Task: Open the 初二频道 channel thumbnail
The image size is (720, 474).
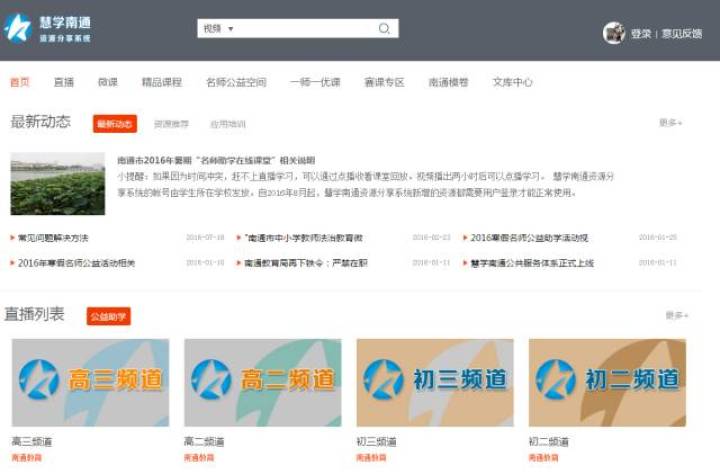Action: pos(608,383)
